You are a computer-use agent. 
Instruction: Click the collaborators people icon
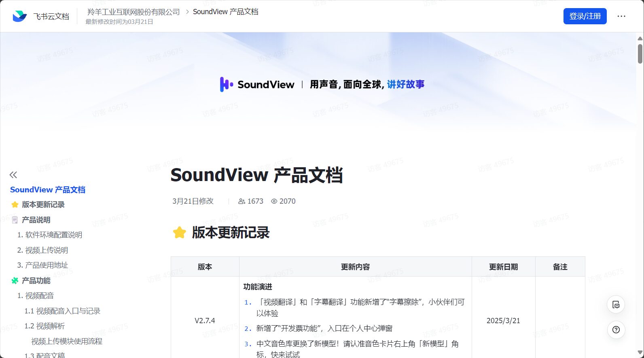(242, 201)
